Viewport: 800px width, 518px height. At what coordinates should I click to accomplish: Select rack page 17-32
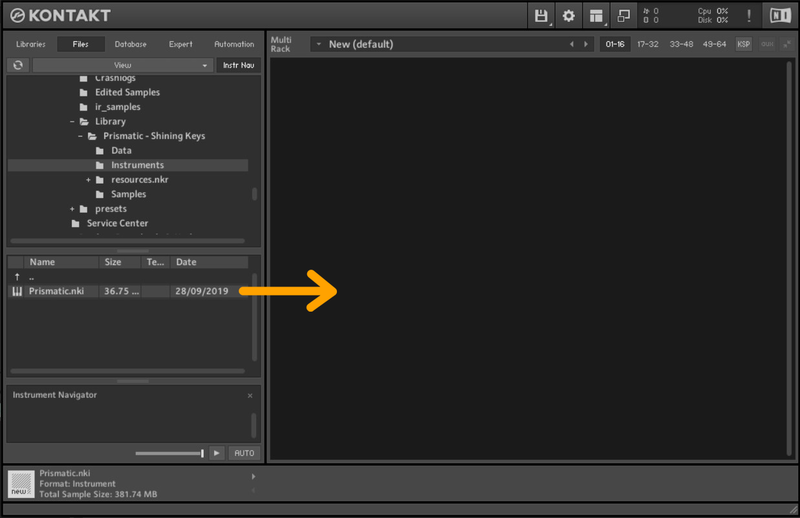[648, 44]
